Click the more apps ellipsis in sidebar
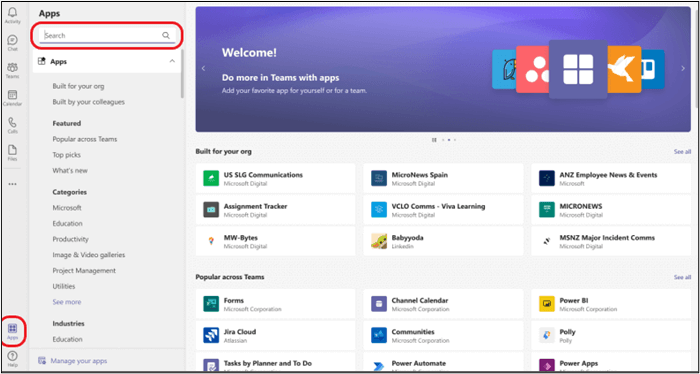 tap(12, 183)
